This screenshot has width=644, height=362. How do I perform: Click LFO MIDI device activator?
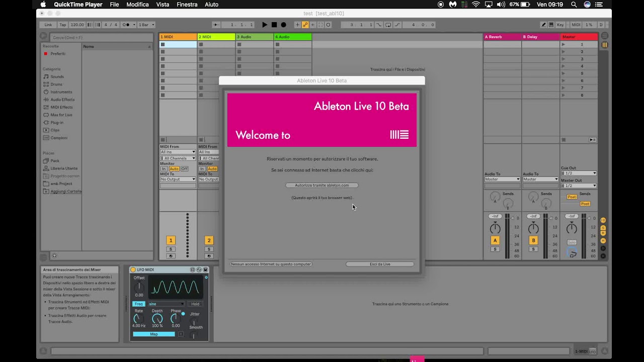(133, 270)
